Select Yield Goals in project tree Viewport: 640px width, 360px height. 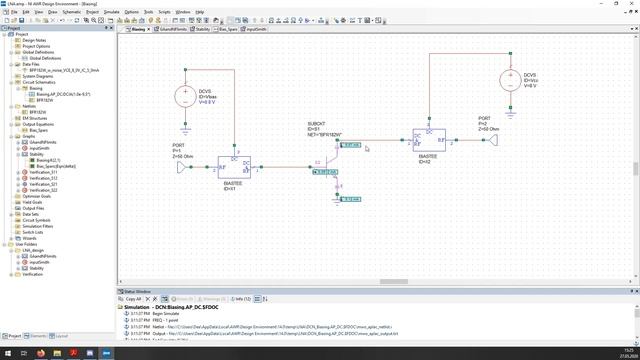[32, 202]
